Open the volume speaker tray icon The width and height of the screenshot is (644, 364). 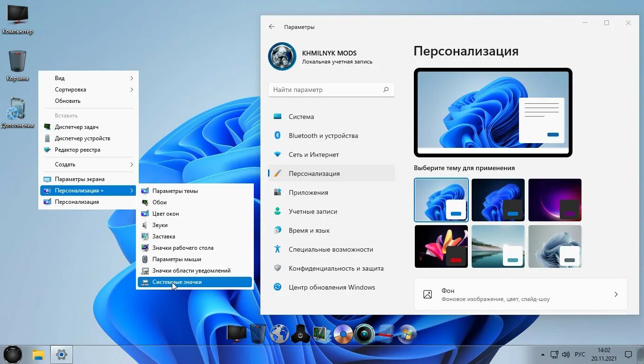tap(565, 355)
